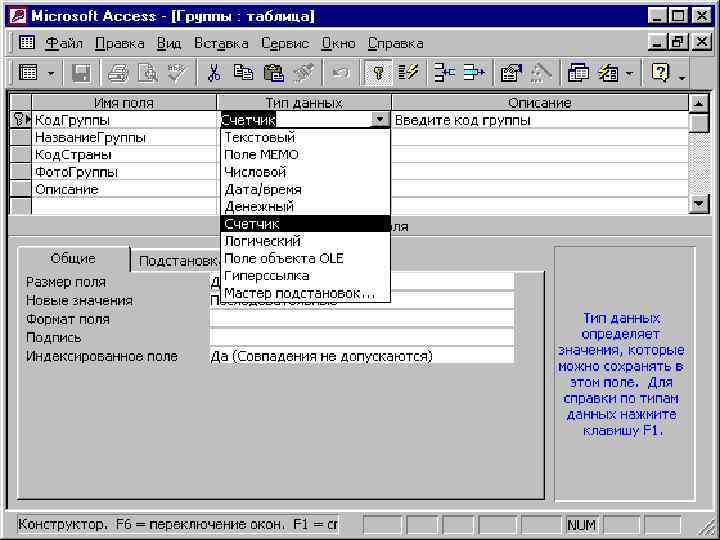The width and height of the screenshot is (720, 540).
Task: Toggle the Primary Key button
Action: 378,73
